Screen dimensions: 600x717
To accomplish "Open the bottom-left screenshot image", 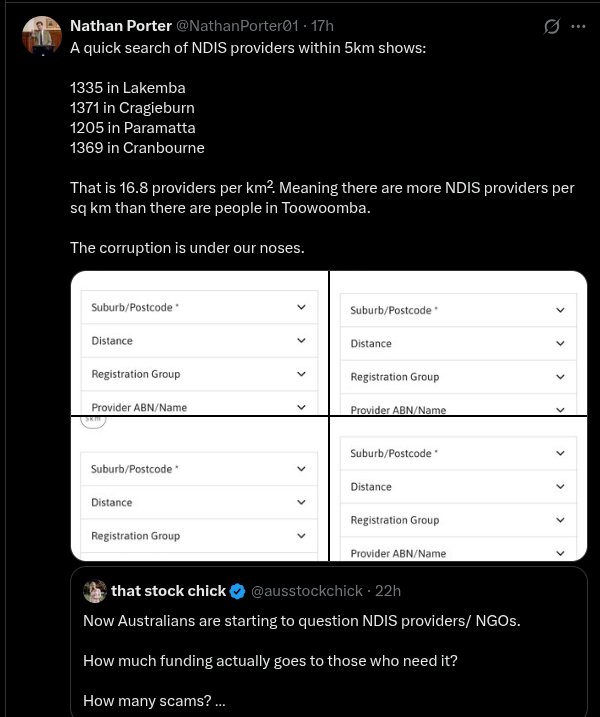I will click(199, 489).
